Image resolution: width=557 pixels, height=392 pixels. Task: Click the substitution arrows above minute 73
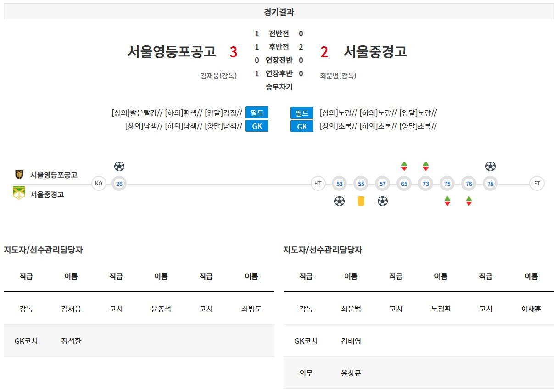click(x=426, y=166)
